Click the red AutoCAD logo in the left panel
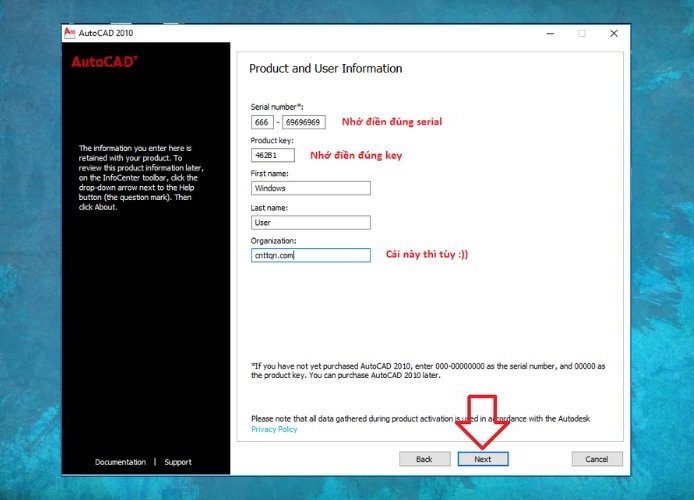The width and height of the screenshot is (694, 500). point(104,62)
